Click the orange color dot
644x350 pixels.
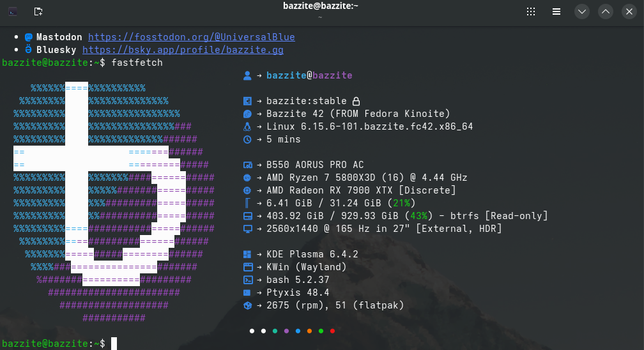tap(309, 331)
